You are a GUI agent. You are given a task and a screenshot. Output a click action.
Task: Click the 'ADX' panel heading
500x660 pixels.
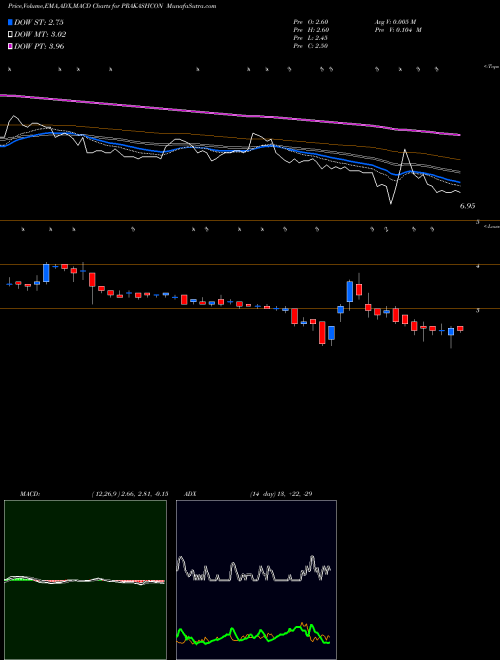(190, 494)
